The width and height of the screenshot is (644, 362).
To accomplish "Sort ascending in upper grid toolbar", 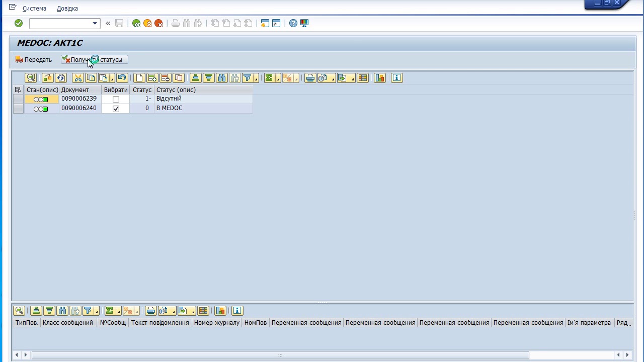I will click(x=196, y=78).
